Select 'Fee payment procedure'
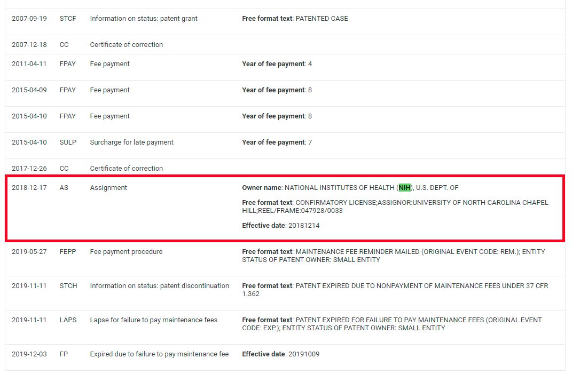 tap(127, 252)
